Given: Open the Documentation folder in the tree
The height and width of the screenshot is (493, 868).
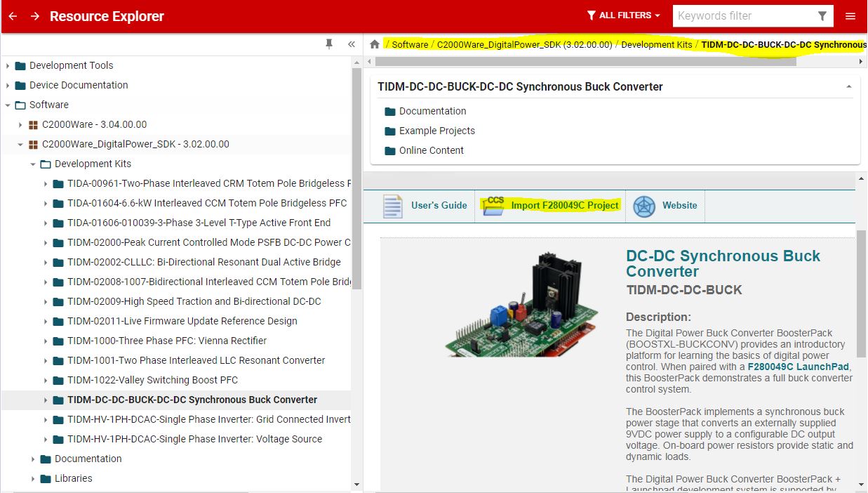Looking at the screenshot, I should (x=88, y=459).
